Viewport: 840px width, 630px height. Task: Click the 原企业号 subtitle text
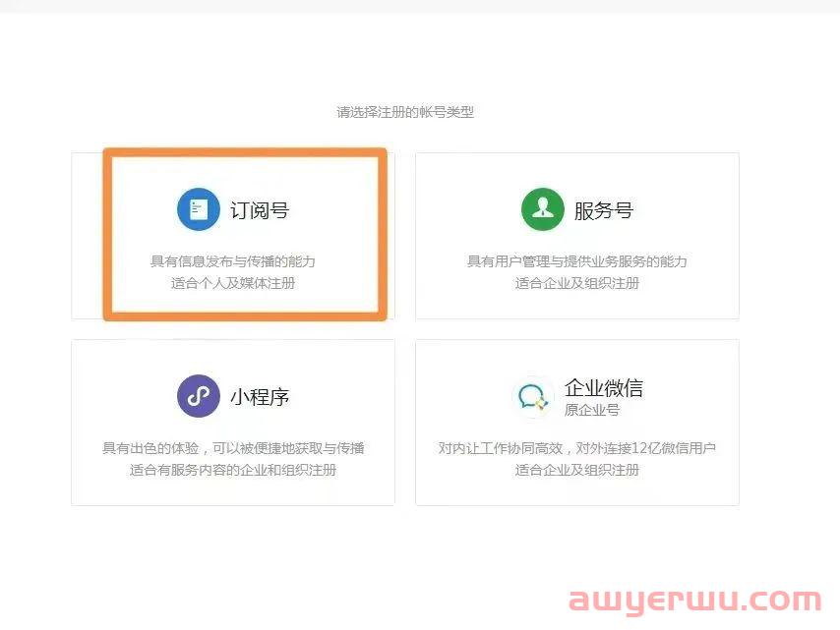592,410
